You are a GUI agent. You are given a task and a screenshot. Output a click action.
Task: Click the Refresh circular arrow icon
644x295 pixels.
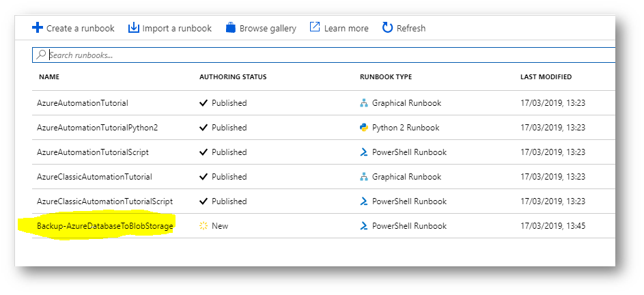coord(387,27)
